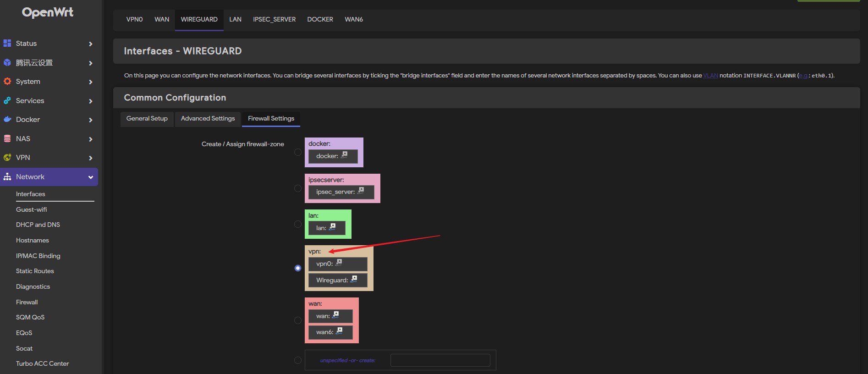This screenshot has width=868, height=374.
Task: Click the green lan zone box
Action: pyautogui.click(x=328, y=224)
